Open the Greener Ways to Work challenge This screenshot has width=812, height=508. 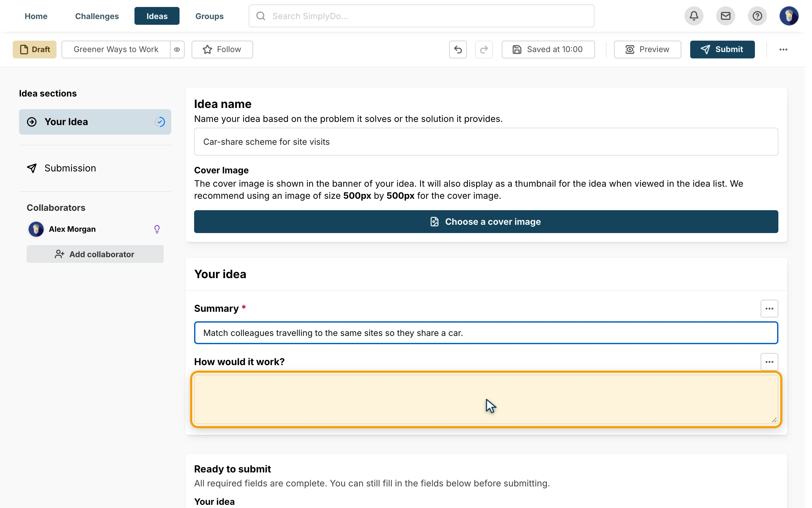(x=116, y=50)
